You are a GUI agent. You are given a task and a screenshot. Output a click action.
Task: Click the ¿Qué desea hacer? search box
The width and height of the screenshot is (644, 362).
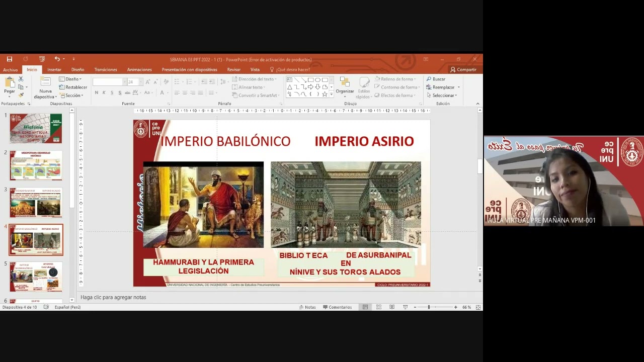tap(290, 70)
